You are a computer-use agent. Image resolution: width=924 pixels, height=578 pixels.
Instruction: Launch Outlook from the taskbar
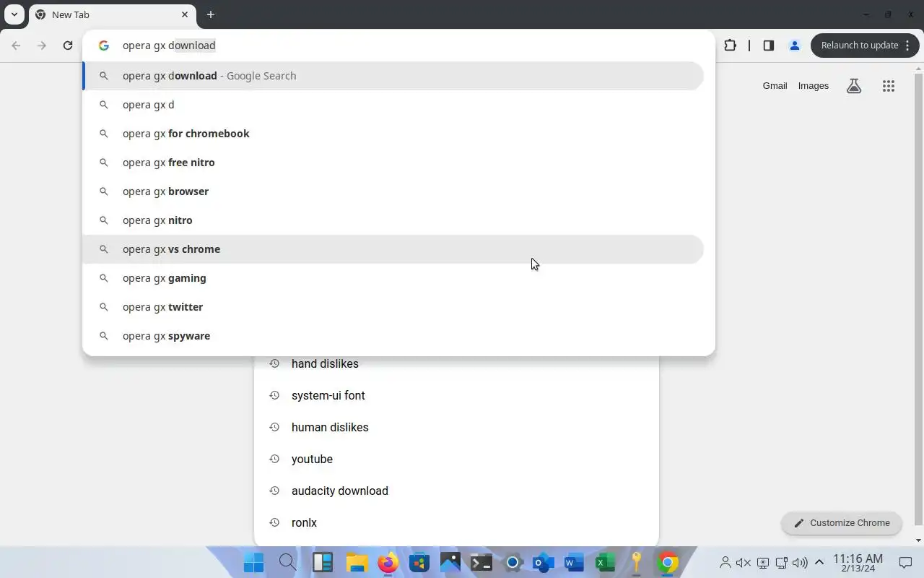pos(544,563)
